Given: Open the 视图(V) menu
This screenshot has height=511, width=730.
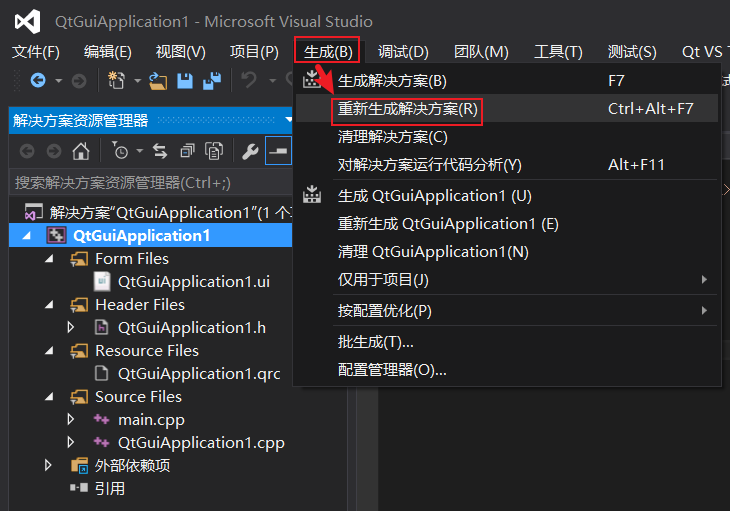Looking at the screenshot, I should pos(181,51).
